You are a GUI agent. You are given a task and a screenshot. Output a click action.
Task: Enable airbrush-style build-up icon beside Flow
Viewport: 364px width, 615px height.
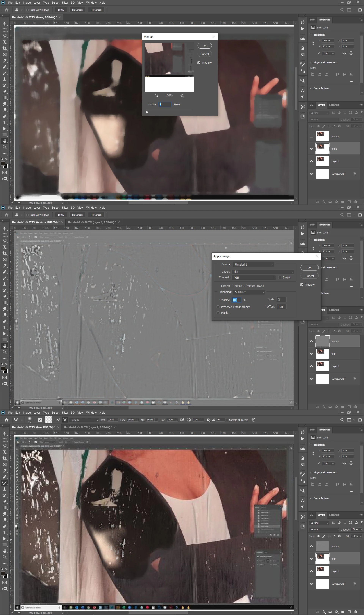(x=182, y=420)
